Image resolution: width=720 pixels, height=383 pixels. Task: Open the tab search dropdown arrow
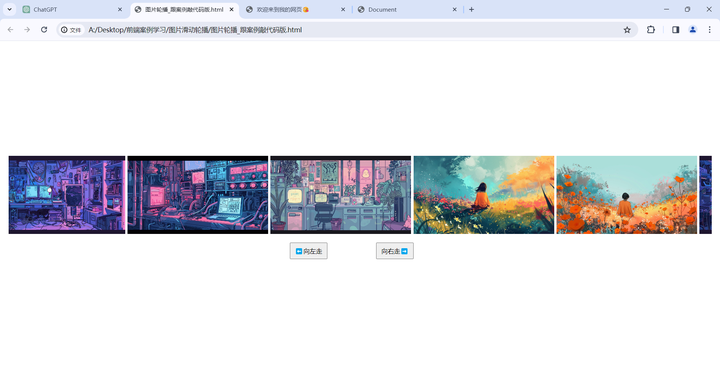(9, 9)
